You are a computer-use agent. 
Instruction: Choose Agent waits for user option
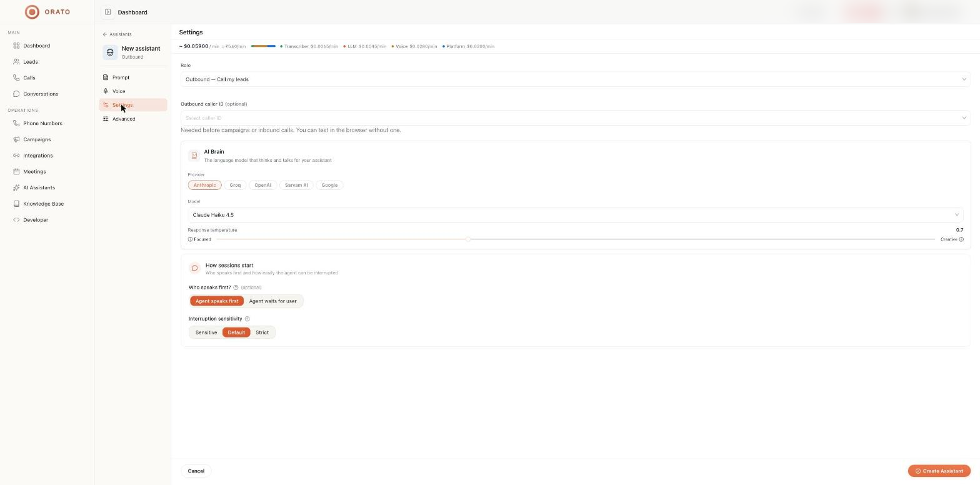pos(272,301)
